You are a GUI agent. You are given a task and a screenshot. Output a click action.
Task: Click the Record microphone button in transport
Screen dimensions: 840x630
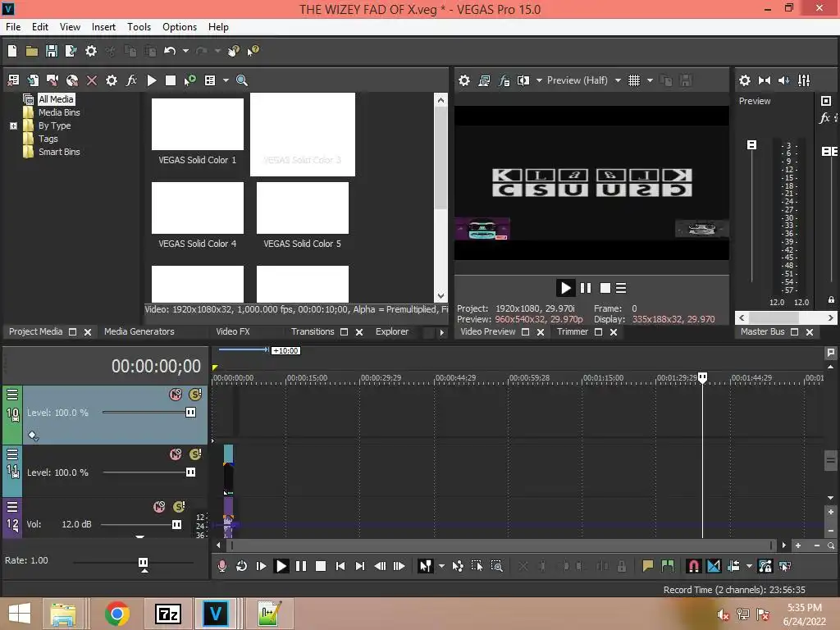click(x=221, y=566)
